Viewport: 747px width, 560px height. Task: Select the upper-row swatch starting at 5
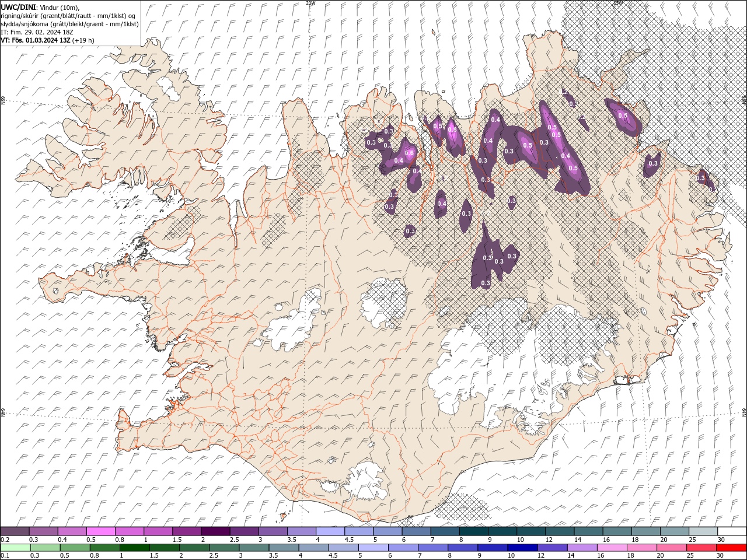pyautogui.click(x=387, y=531)
